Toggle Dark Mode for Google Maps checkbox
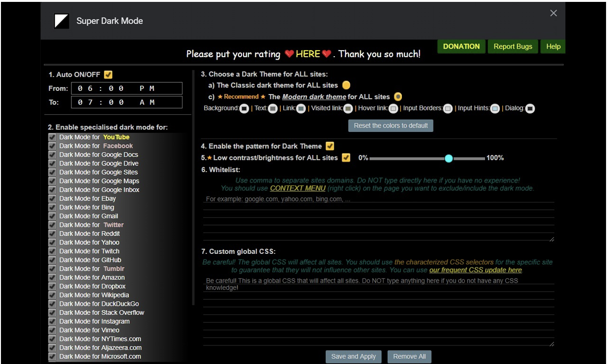Image resolution: width=607 pixels, height=364 pixels. pyautogui.click(x=52, y=181)
